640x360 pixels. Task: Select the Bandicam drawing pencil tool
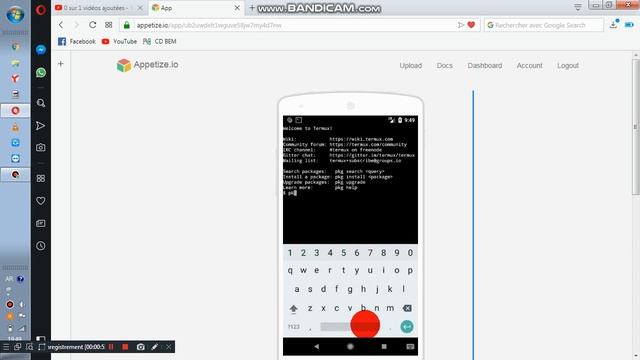tap(154, 347)
